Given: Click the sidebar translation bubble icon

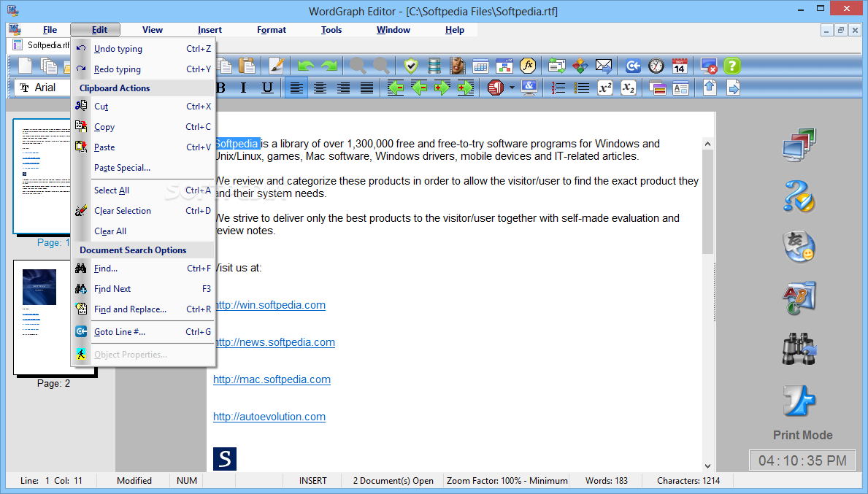Looking at the screenshot, I should (x=799, y=247).
